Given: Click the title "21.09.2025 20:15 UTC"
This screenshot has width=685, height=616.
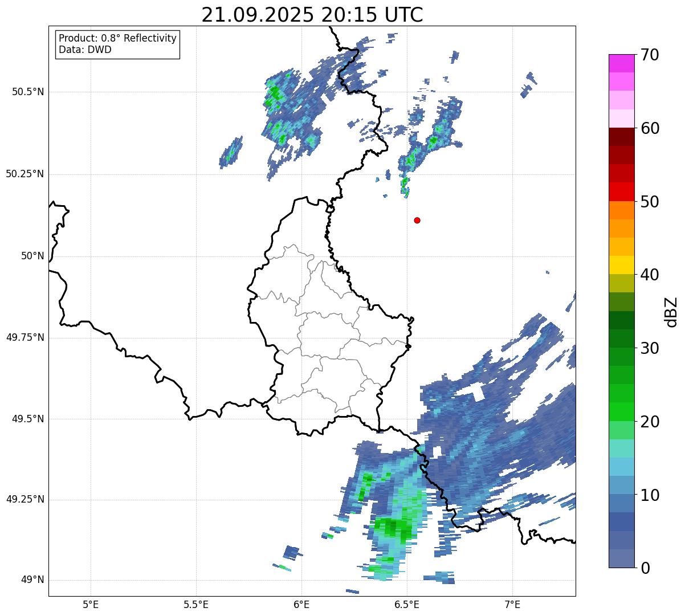Looking at the screenshot, I should click(x=312, y=15).
